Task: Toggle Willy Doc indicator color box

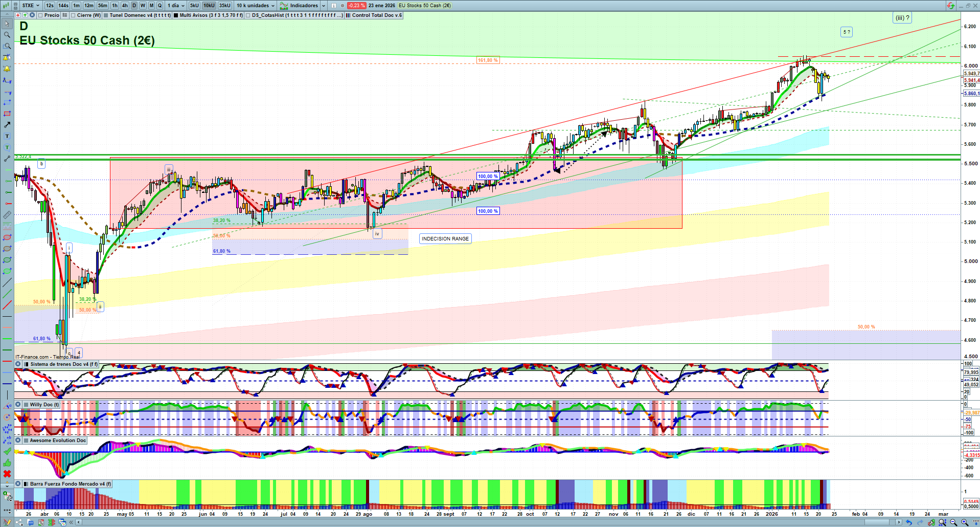Action: click(x=26, y=405)
